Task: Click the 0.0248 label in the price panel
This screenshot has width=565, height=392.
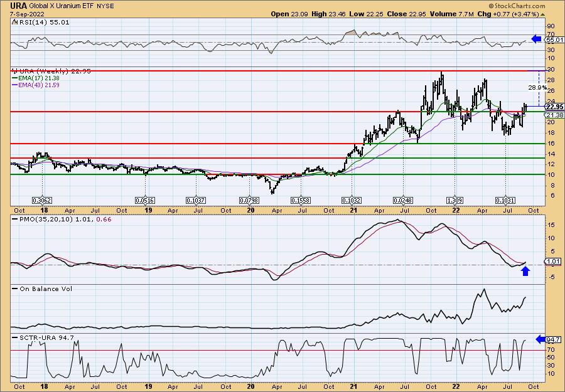Action: click(403, 200)
